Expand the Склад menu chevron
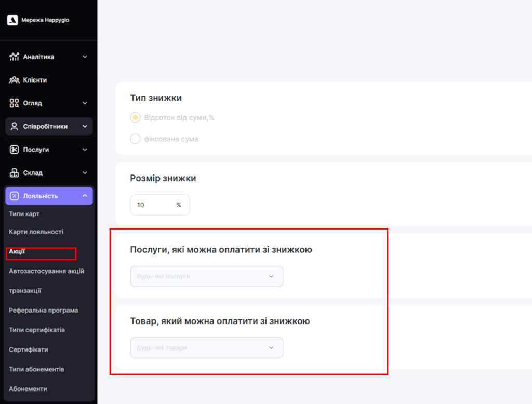This screenshot has width=532, height=404. point(85,172)
